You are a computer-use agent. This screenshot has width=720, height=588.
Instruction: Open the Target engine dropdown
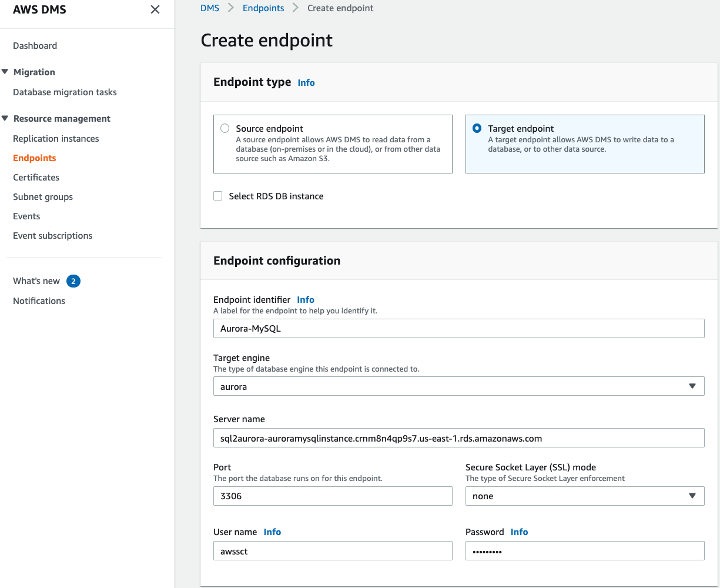pos(458,386)
